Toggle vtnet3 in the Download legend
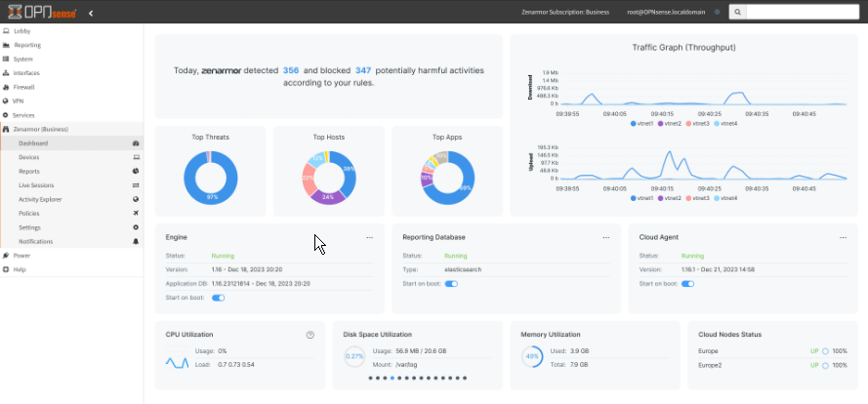 point(697,123)
